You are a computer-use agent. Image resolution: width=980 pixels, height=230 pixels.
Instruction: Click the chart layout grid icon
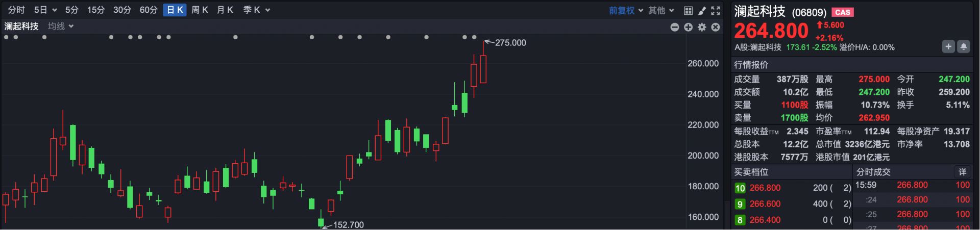688,10
